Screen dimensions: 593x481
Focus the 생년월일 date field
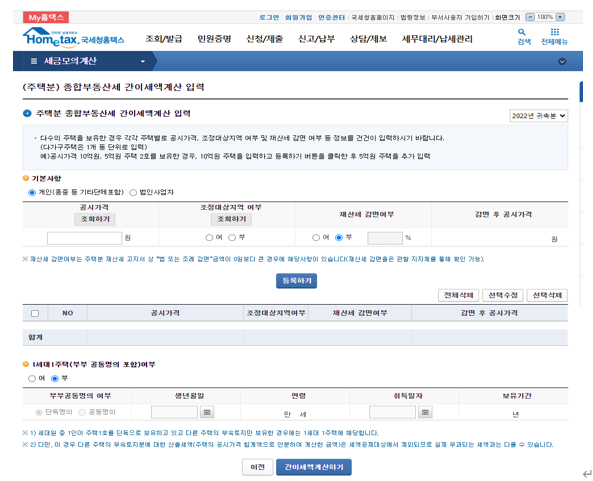point(174,412)
